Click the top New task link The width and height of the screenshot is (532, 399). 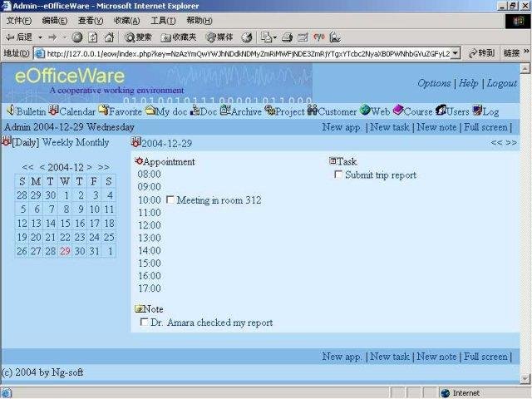[390, 127]
